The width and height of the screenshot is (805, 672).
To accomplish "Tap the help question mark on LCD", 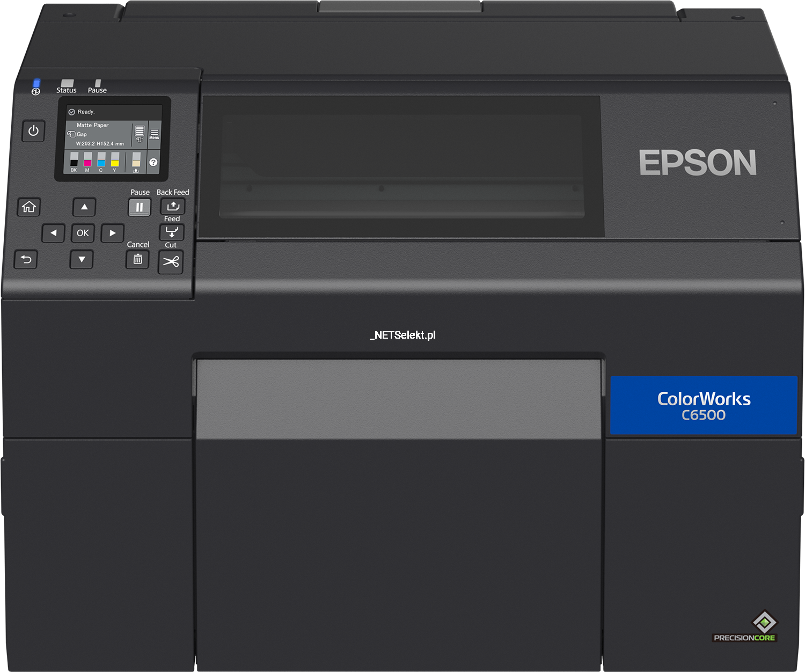I will (153, 162).
